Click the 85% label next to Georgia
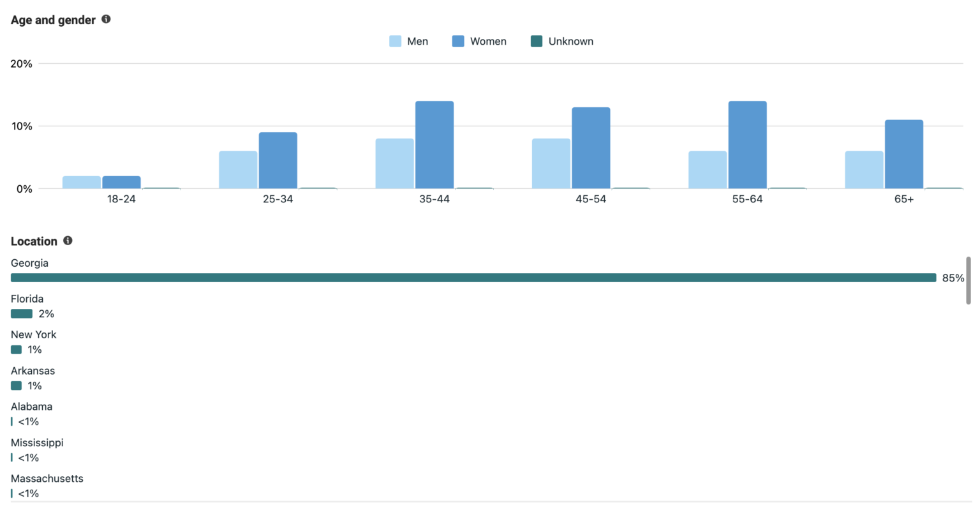This screenshot has height=510, width=980. coord(953,278)
